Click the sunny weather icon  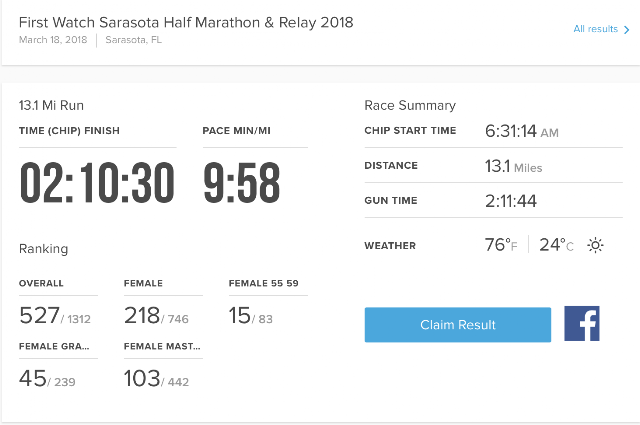[x=595, y=245]
